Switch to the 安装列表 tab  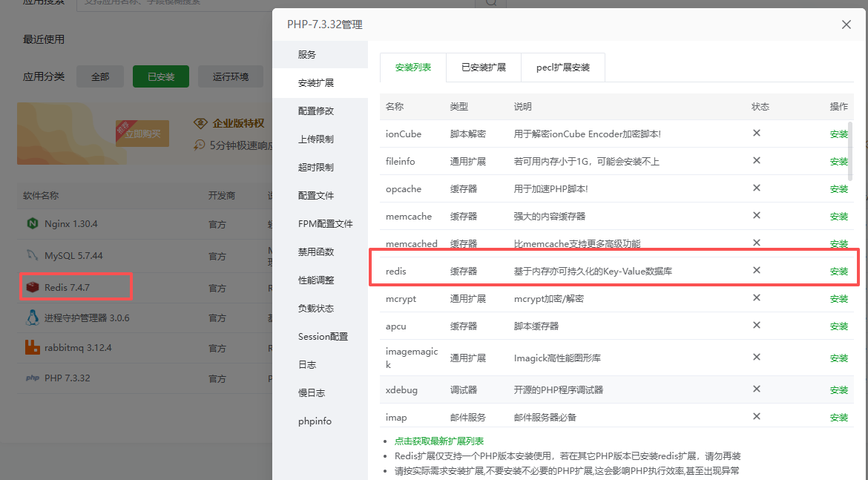(413, 68)
